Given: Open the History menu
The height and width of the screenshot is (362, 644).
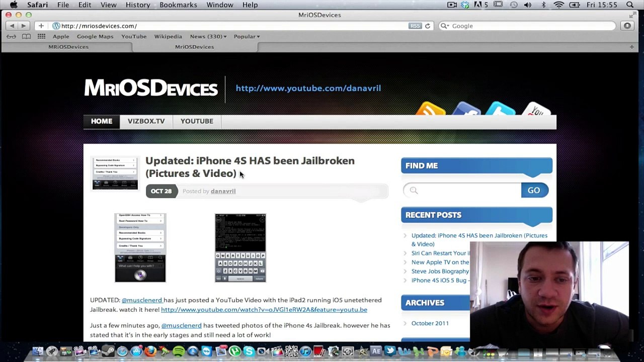Looking at the screenshot, I should (x=138, y=5).
